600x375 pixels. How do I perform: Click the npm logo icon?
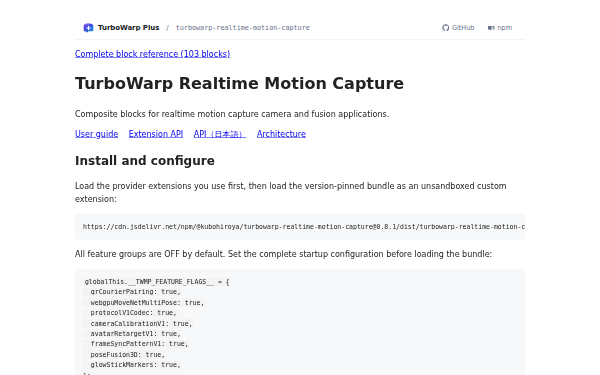[x=491, y=28]
